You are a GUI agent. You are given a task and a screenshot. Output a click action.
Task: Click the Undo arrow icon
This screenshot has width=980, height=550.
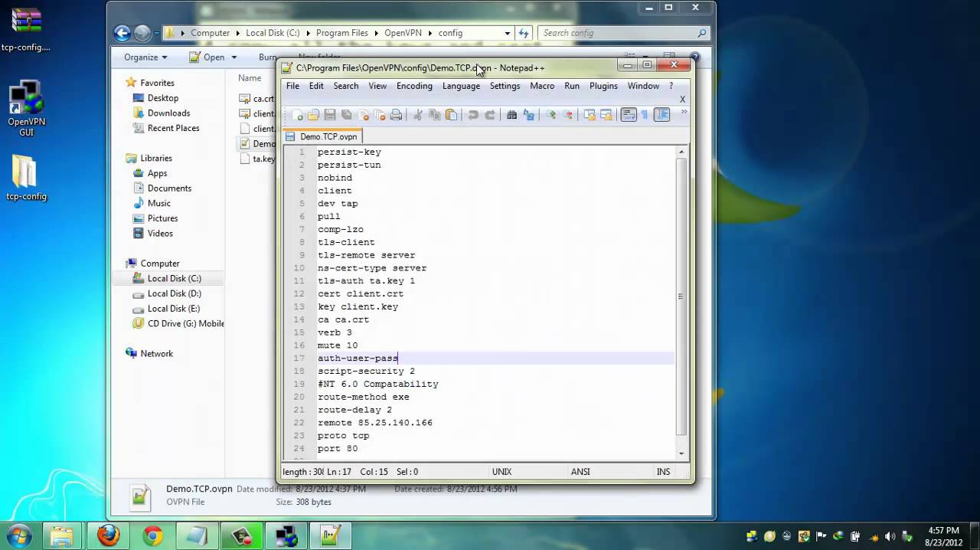473,115
